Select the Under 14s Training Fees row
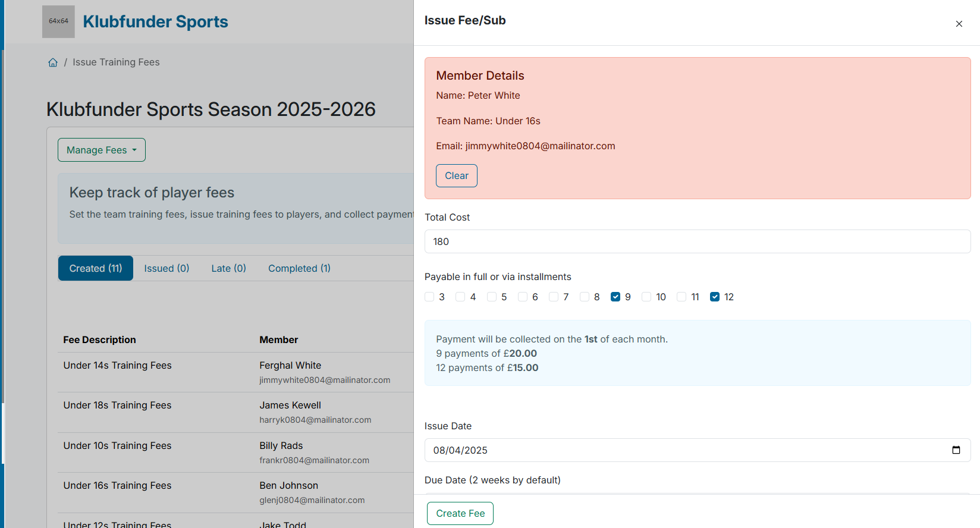The image size is (980, 528). click(118, 366)
